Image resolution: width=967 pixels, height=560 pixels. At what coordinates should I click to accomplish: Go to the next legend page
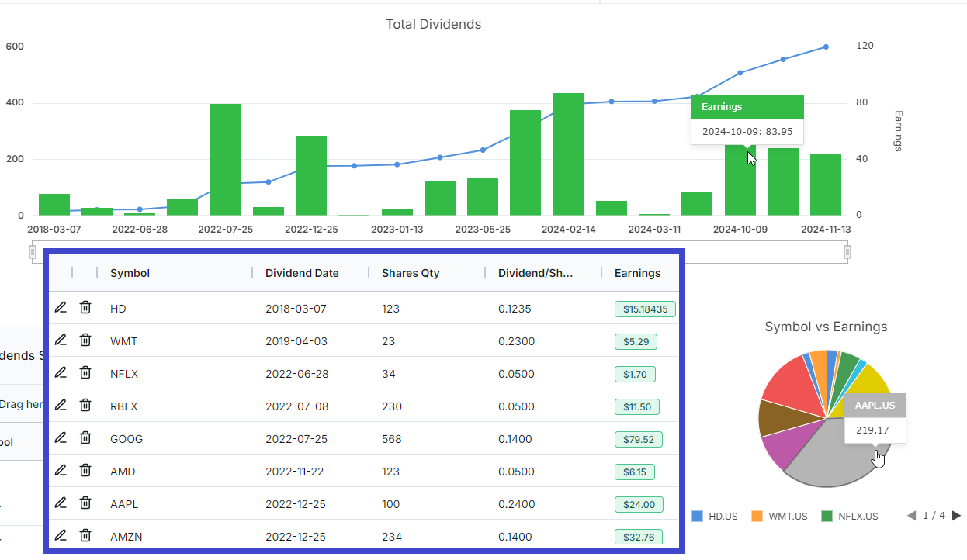(x=956, y=516)
